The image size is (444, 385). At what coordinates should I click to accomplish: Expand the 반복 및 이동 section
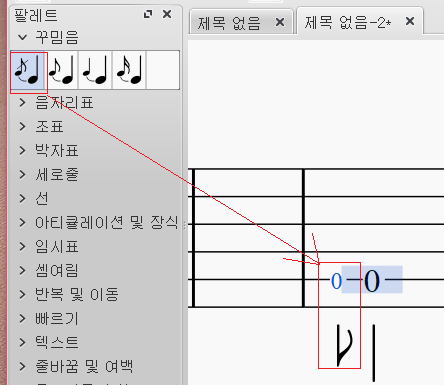pos(22,295)
